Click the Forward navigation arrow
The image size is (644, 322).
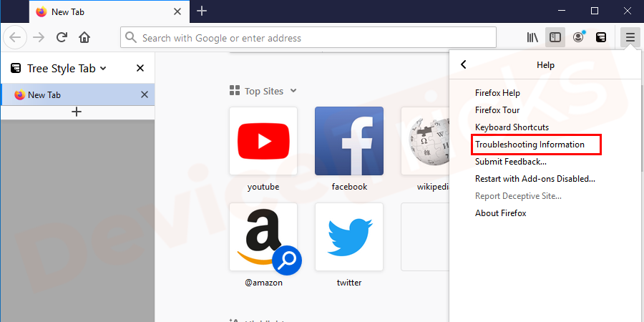(x=39, y=38)
